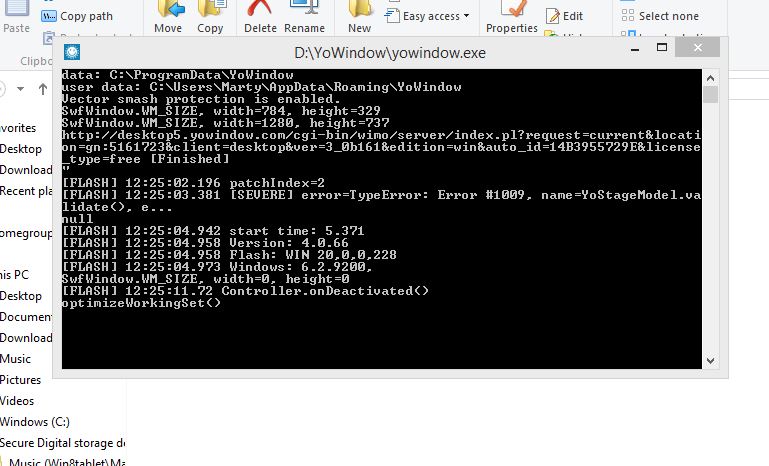The image size is (769, 466).
Task: Open the Easy access dropdown
Action: click(x=427, y=16)
